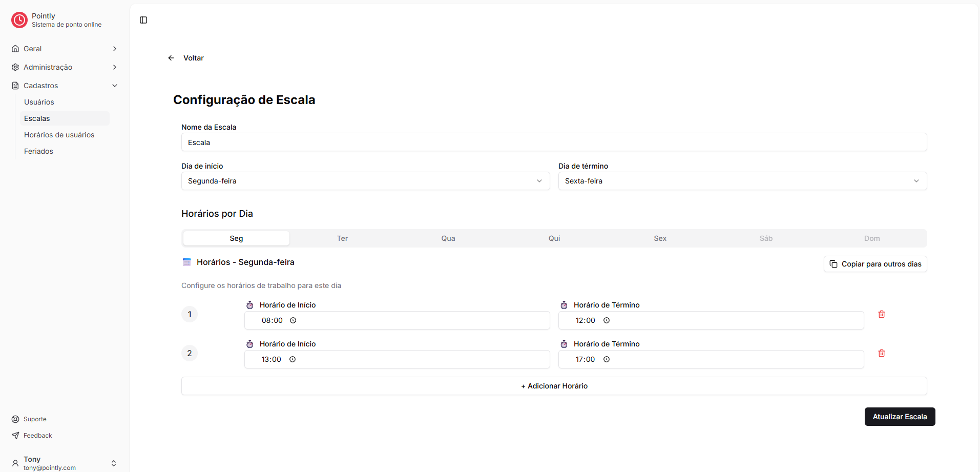The image size is (980, 472).
Task: Switch to the Qua day tab
Action: point(447,238)
